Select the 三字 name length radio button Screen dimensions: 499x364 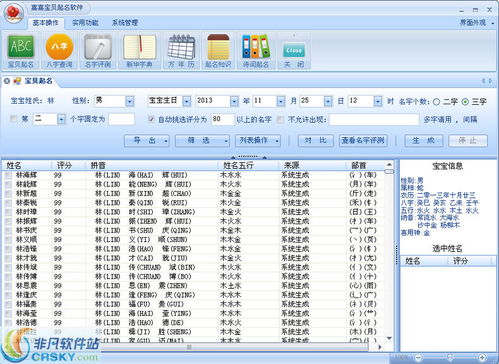tap(465, 102)
